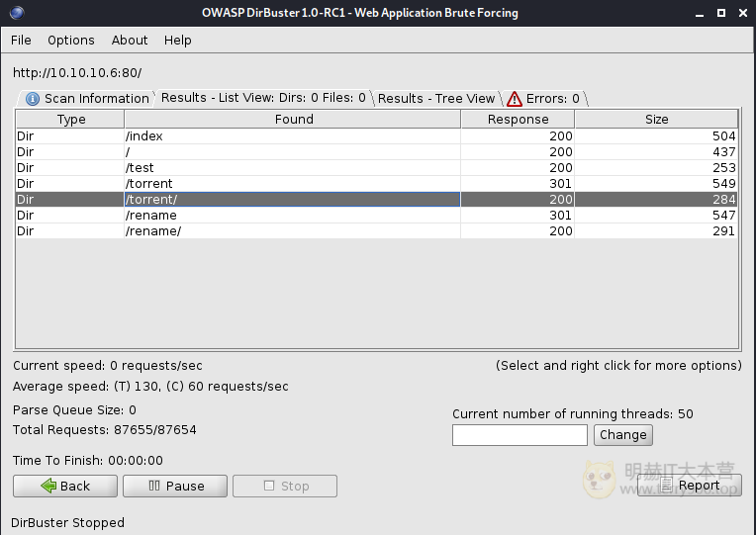The height and width of the screenshot is (535, 756).
Task: Open the Errors: 0 tab
Action: 545,98
